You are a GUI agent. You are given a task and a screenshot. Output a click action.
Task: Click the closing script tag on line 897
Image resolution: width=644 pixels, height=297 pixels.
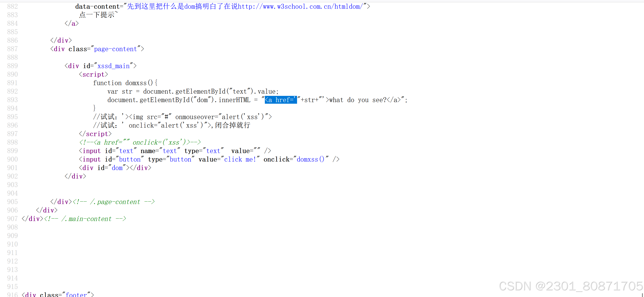pyautogui.click(x=95, y=134)
